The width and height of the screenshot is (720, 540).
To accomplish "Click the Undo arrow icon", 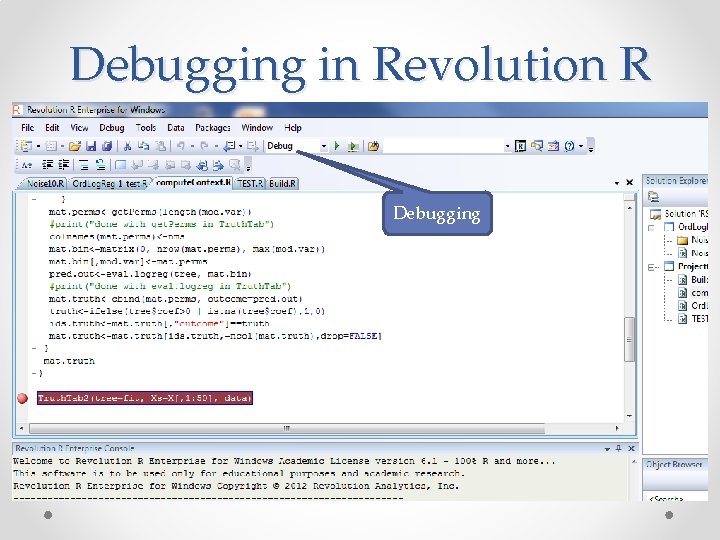I will tap(181, 146).
